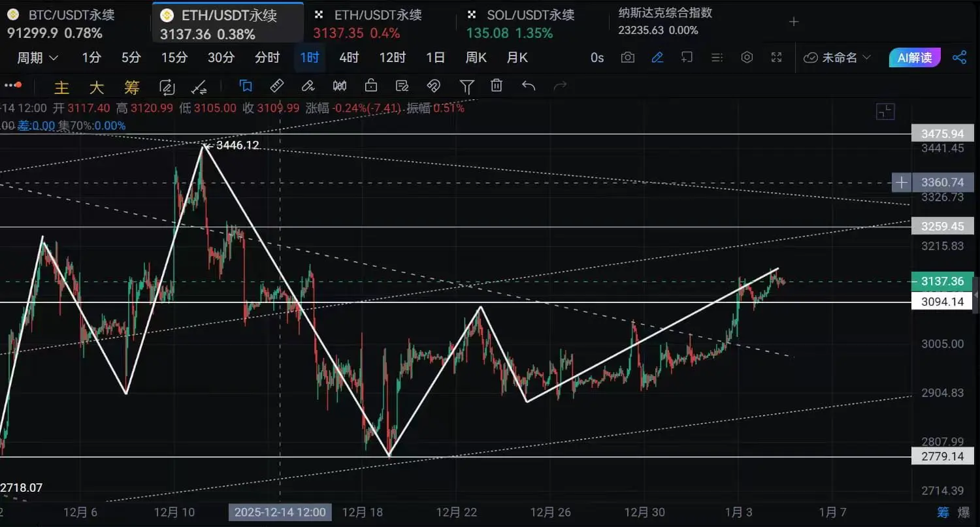Switch to the 12时 timeframe
The height and width of the screenshot is (527, 980).
[x=393, y=57]
